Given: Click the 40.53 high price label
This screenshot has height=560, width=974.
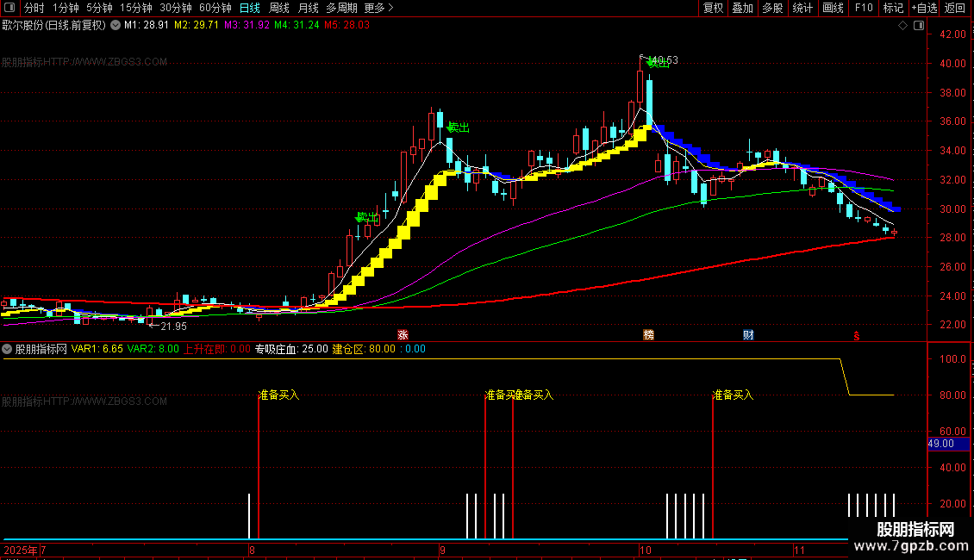Looking at the screenshot, I should click(664, 60).
